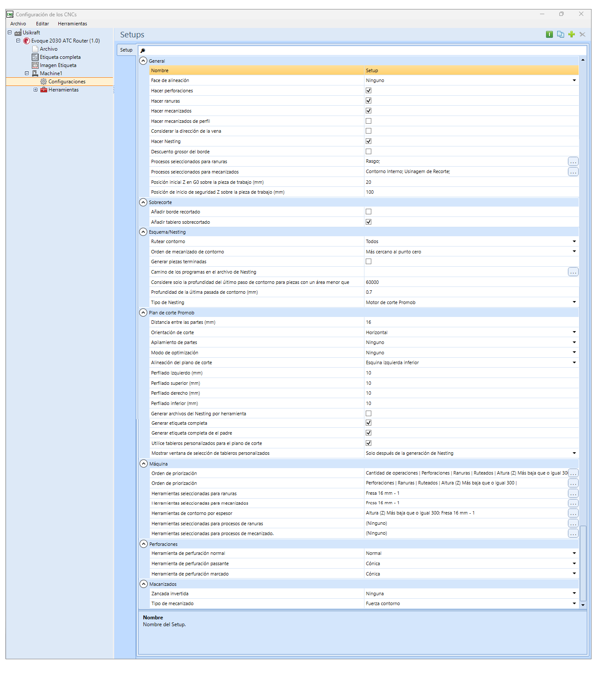Click the settings list scroll up arrow
The width and height of the screenshot is (616, 673).
(x=583, y=60)
